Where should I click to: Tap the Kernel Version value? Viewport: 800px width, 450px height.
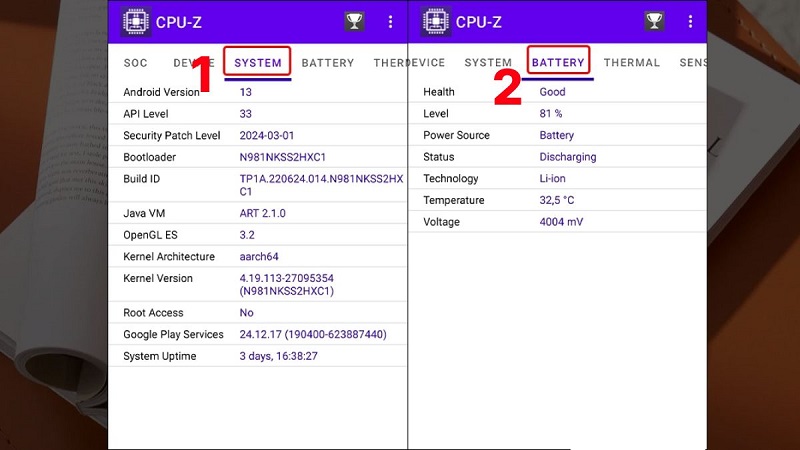point(287,285)
